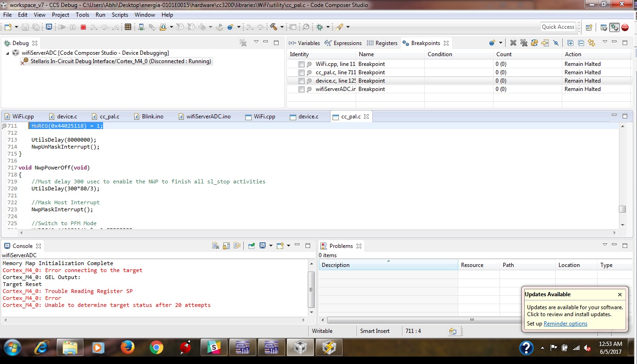Enable the cc_pal.c line 711 breakpoint checkbox
This screenshot has height=364, width=637.
[302, 72]
